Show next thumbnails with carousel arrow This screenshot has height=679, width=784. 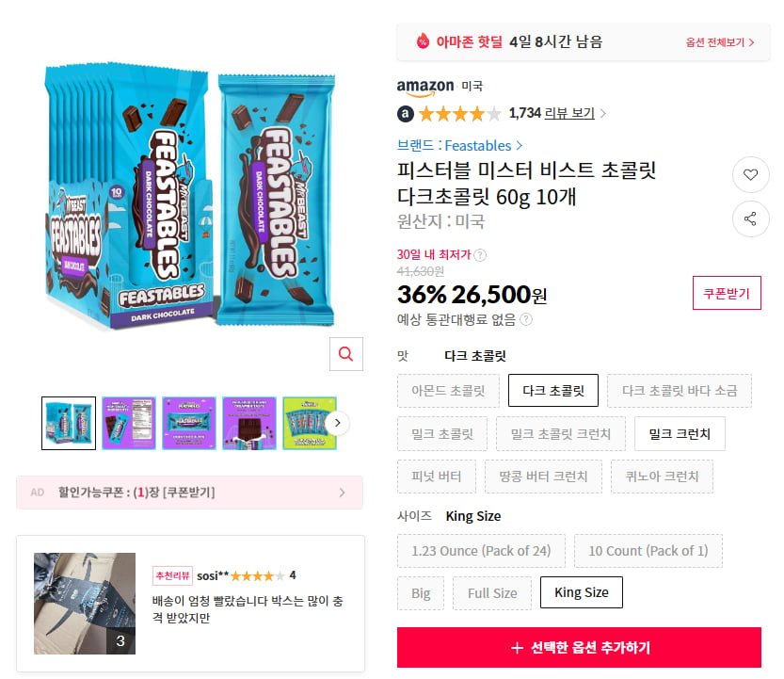click(x=338, y=423)
